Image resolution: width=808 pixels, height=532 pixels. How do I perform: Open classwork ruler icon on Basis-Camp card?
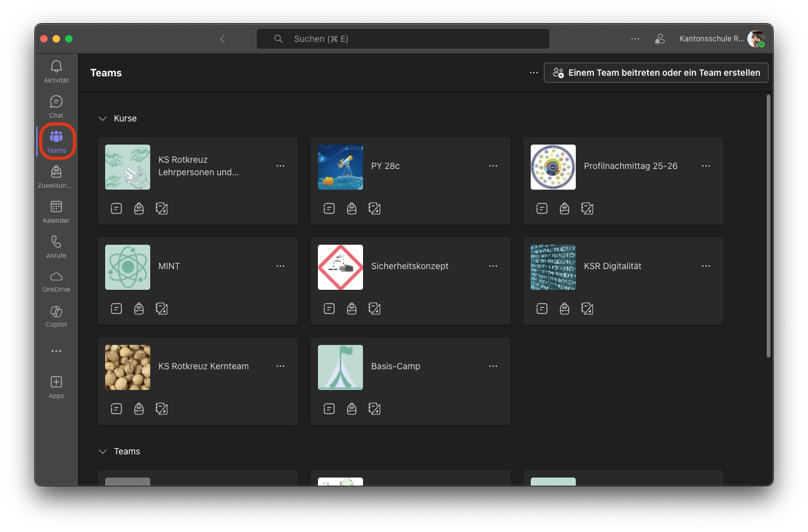click(374, 409)
